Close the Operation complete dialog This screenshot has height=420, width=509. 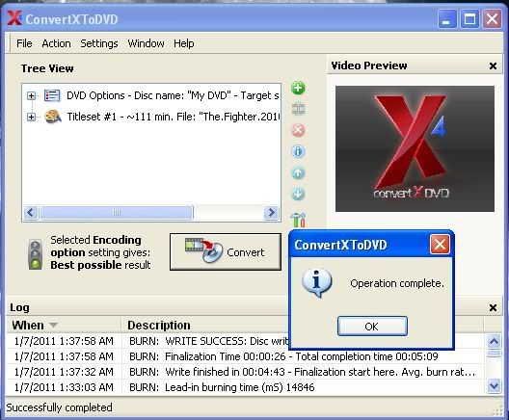440,245
